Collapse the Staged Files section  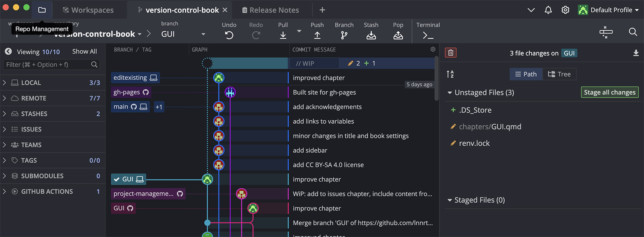click(x=450, y=200)
